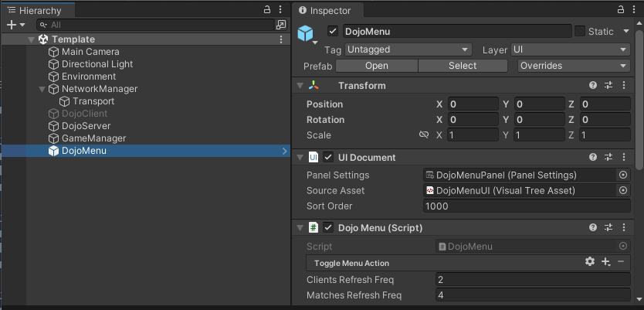Open Hierarchy panel more options menu
The image size is (644, 310).
click(280, 10)
